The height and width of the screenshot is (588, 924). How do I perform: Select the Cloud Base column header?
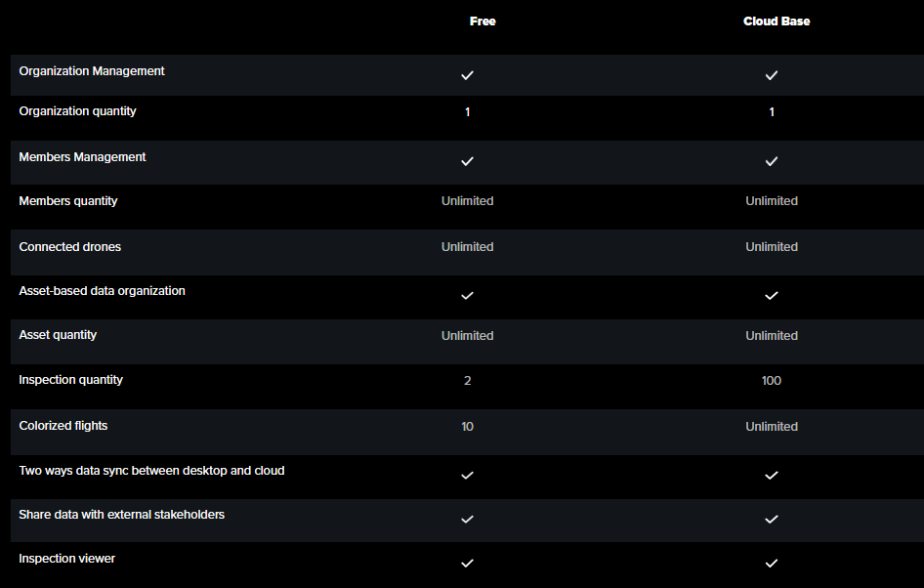click(777, 21)
